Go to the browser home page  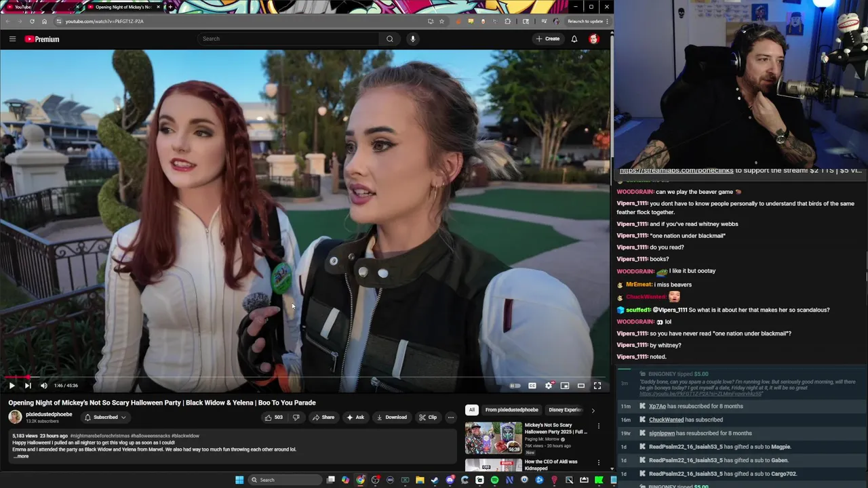(x=44, y=21)
